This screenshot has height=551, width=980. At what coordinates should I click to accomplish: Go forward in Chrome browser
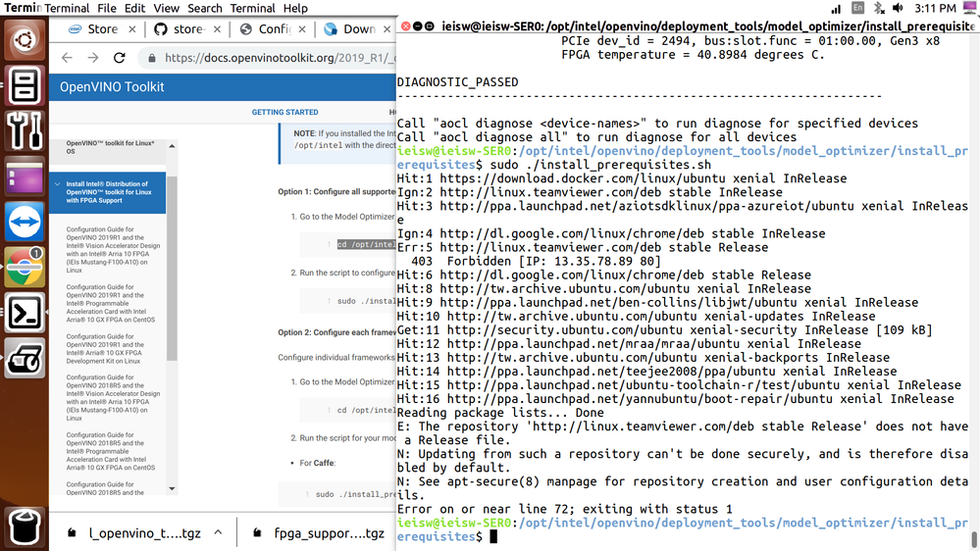[x=93, y=58]
